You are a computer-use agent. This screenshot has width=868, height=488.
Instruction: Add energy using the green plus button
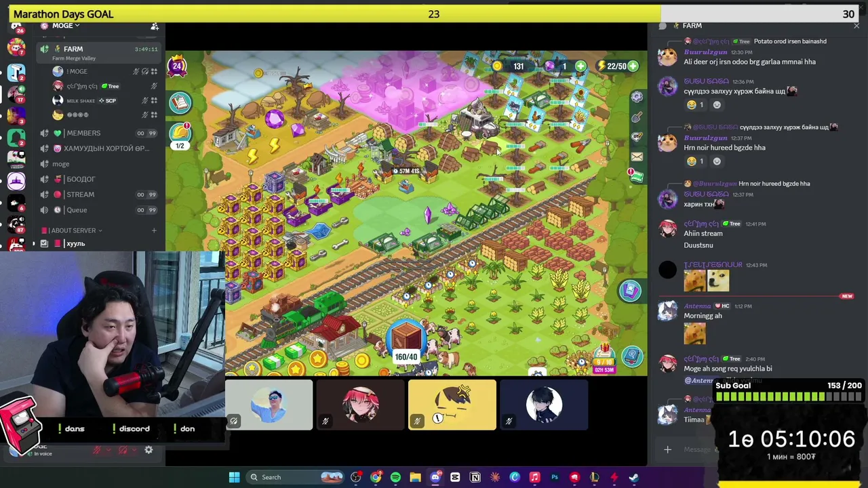633,66
